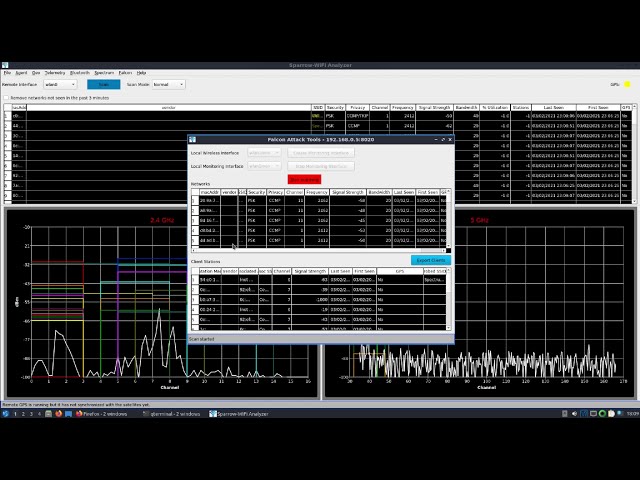Click the blue Scan button in main window
The image size is (640, 480).
[x=104, y=84]
